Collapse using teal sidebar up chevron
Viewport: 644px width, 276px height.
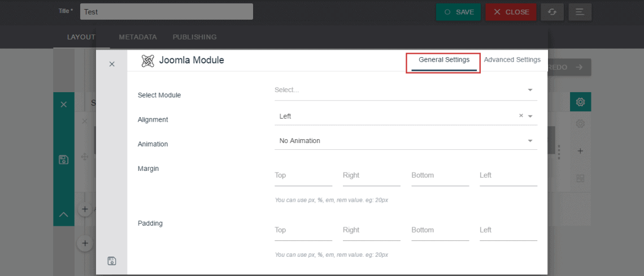[x=63, y=214]
